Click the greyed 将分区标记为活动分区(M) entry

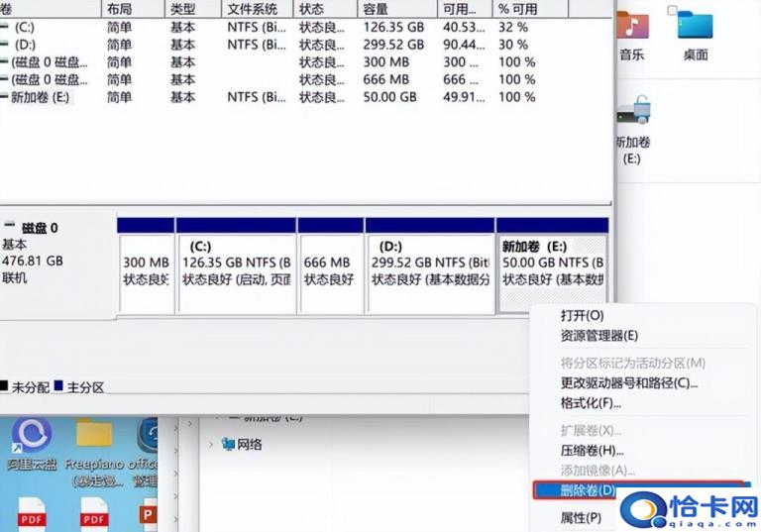coord(632,363)
